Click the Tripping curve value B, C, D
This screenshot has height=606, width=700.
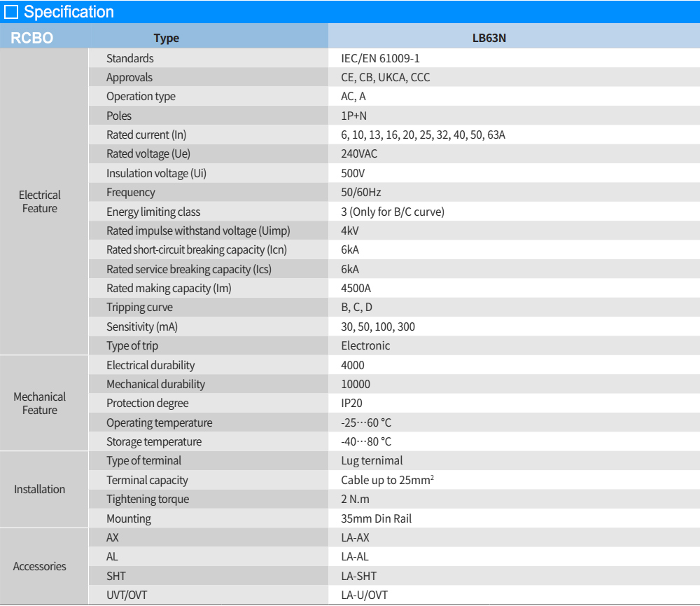[356, 307]
